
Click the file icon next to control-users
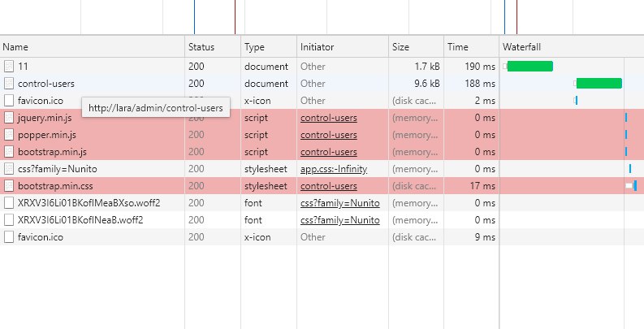coord(8,83)
